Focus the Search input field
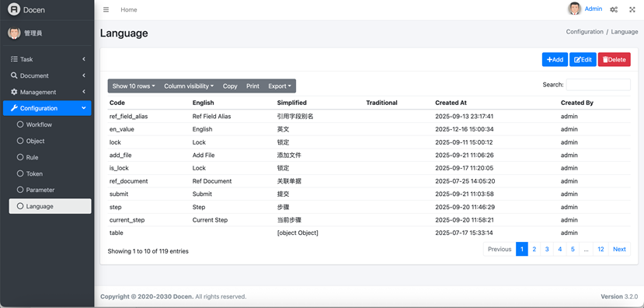 [598, 85]
